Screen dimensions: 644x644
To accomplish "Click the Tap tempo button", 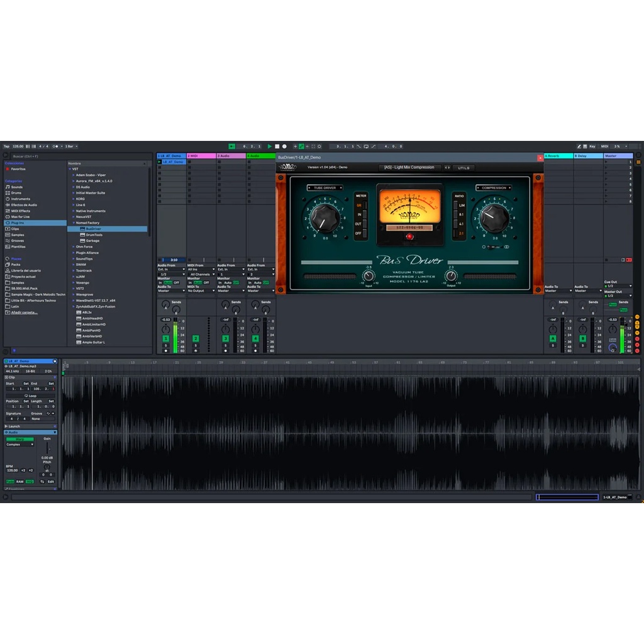I will (6, 147).
